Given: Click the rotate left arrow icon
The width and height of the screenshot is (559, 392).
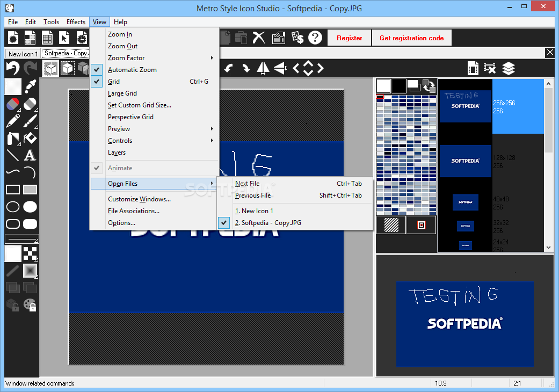Looking at the screenshot, I should (229, 68).
